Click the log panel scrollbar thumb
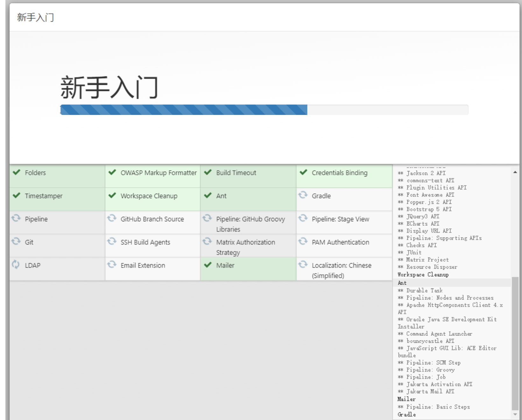The height and width of the screenshot is (420, 522). (515, 343)
